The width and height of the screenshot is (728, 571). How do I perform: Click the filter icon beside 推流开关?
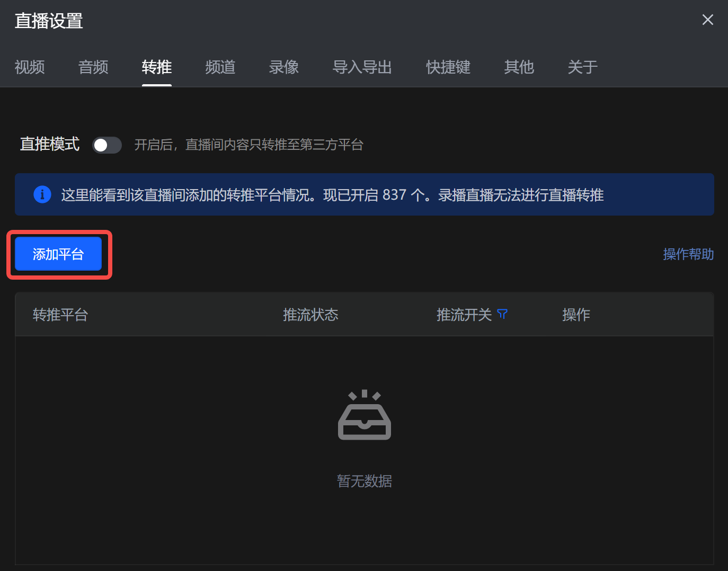[502, 315]
